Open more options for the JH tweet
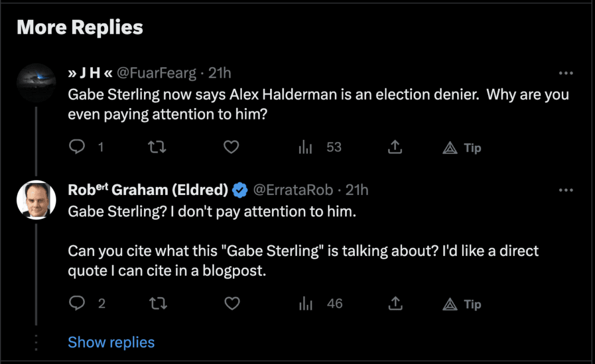 pos(566,73)
